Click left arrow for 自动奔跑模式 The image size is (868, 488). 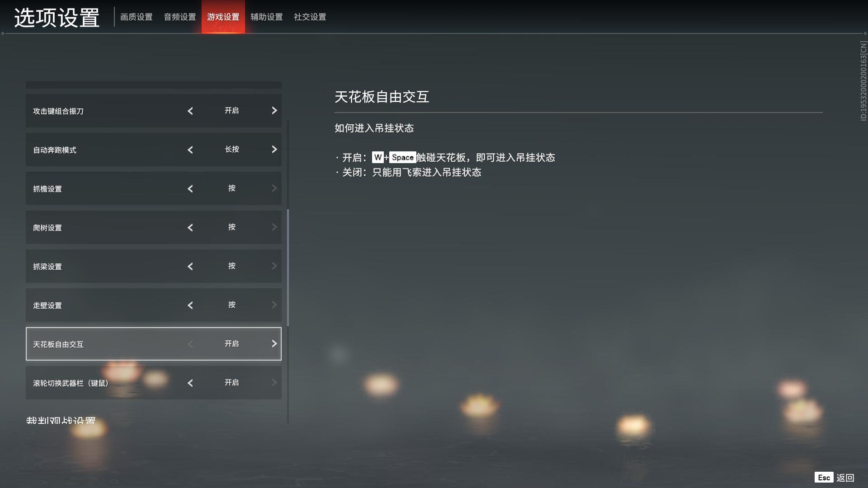pyautogui.click(x=190, y=150)
